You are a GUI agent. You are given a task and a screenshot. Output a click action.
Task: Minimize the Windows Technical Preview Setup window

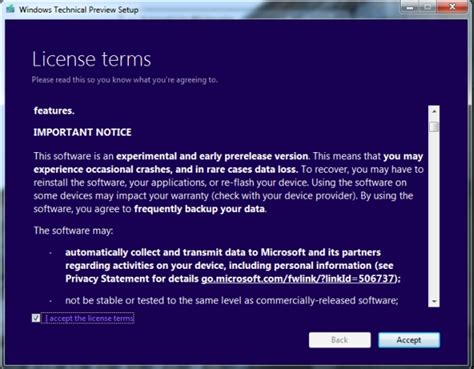coord(410,7)
